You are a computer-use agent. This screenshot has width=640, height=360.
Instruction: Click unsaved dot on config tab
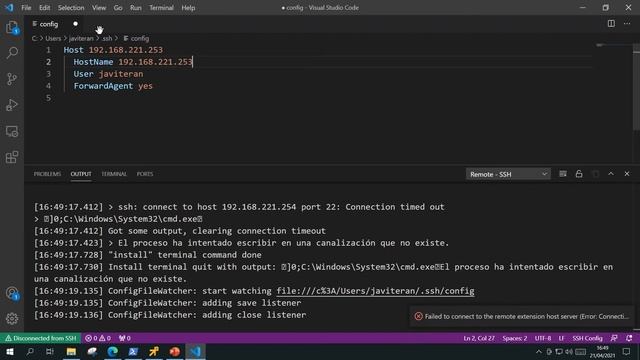(76, 24)
